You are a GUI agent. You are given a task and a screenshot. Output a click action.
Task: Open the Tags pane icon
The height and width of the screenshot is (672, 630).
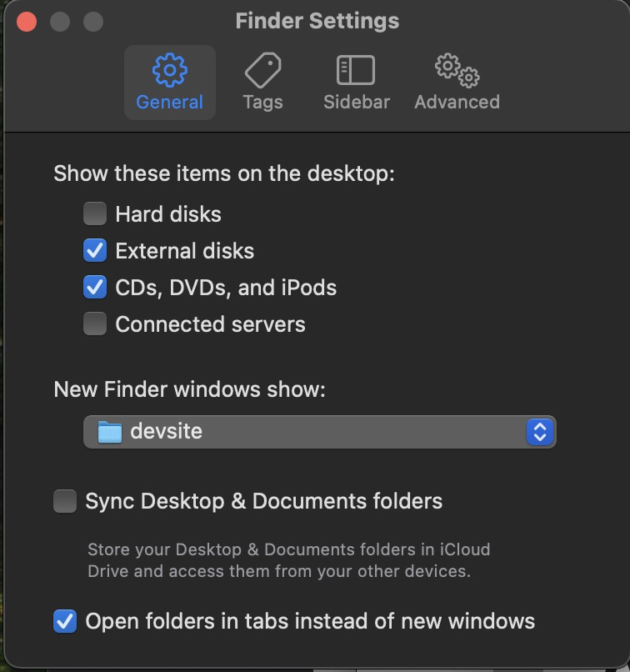pyautogui.click(x=262, y=71)
